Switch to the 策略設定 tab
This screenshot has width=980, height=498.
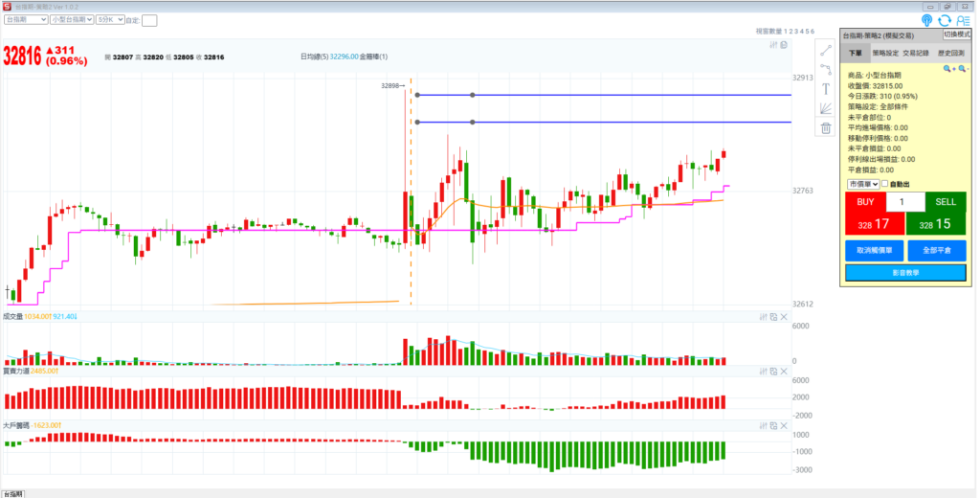pyautogui.click(x=885, y=54)
